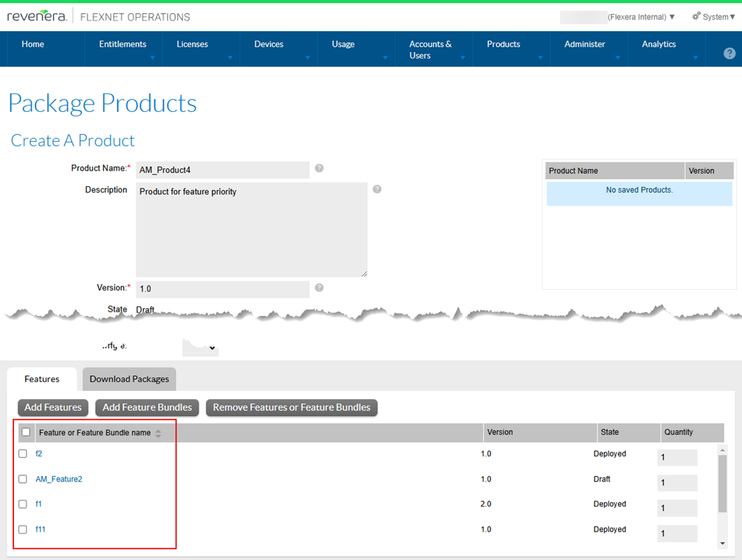This screenshot has width=742, height=560.
Task: Click the features table scrollbar down arrow
Action: 723,543
